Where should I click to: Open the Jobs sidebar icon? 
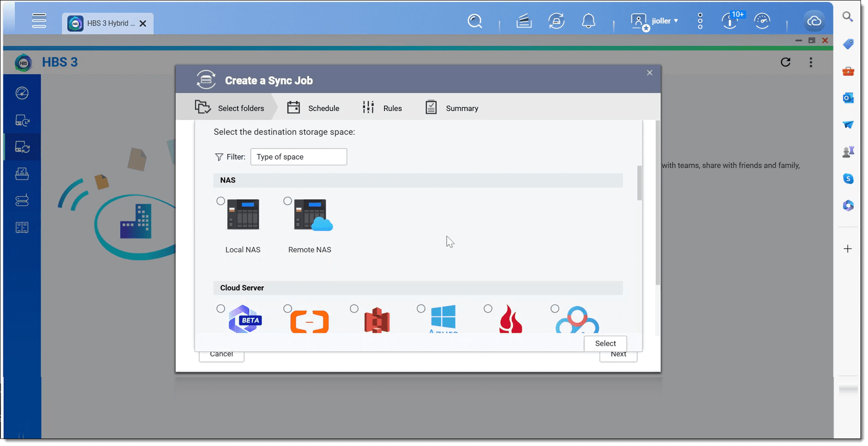22,174
